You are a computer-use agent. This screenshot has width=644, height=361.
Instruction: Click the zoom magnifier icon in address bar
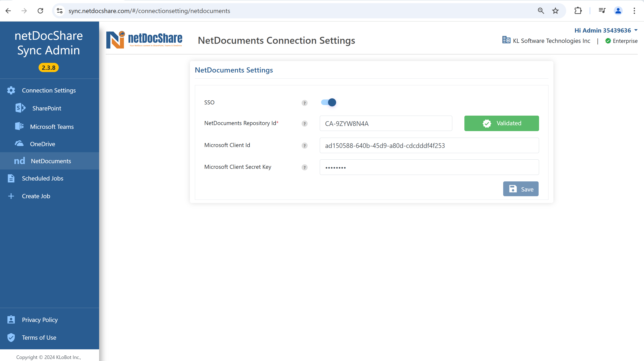click(x=541, y=11)
